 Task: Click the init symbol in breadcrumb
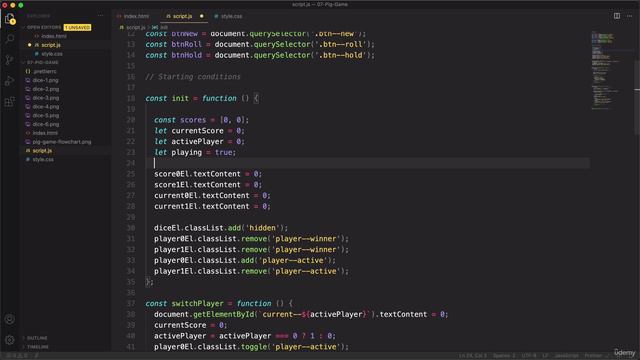tap(164, 27)
